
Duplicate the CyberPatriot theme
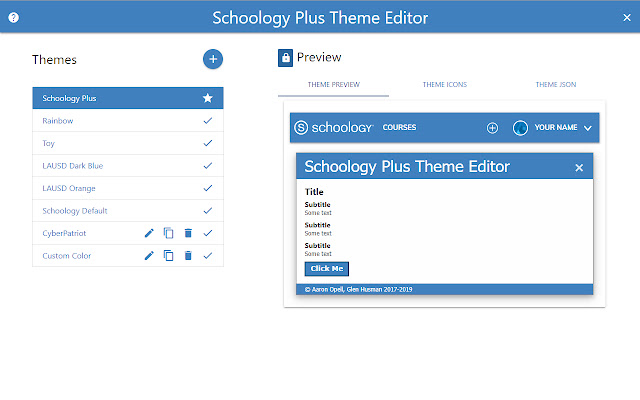click(168, 233)
